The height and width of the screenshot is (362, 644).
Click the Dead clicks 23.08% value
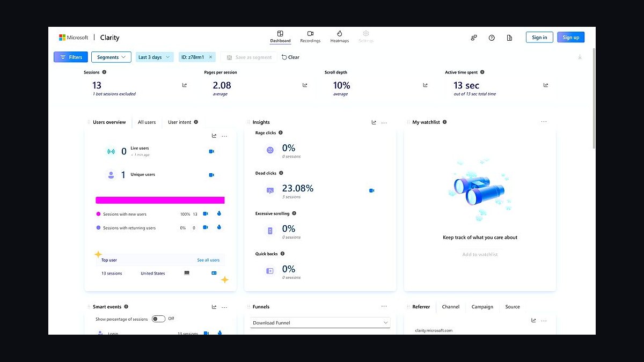pyautogui.click(x=298, y=188)
